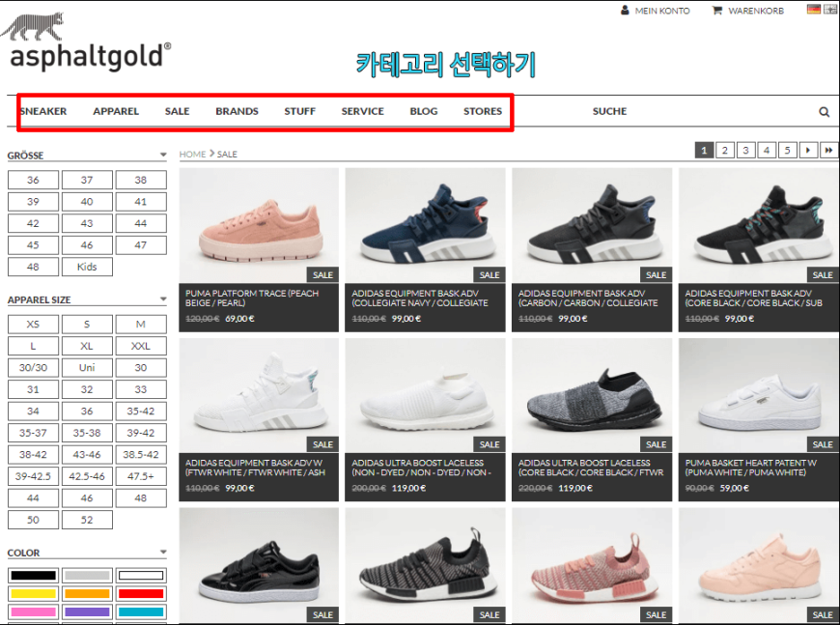Toggle shoe size 40 filter
This screenshot has height=625, width=840.
point(87,202)
